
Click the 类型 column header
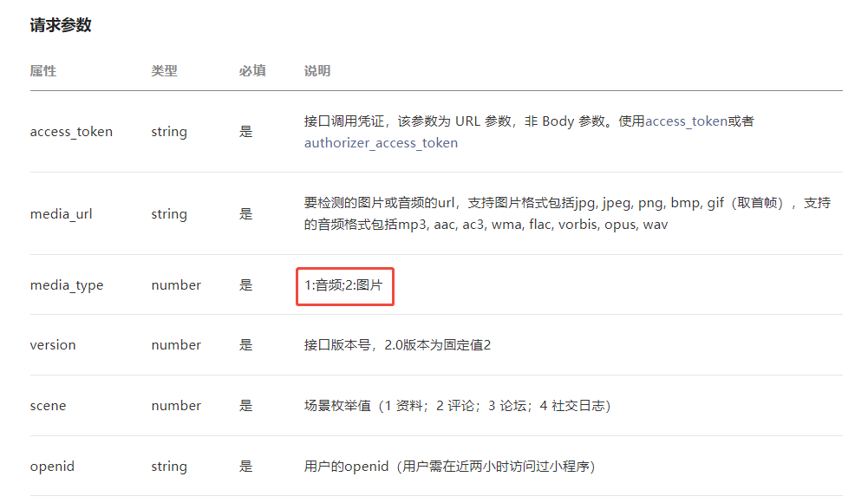(x=165, y=71)
